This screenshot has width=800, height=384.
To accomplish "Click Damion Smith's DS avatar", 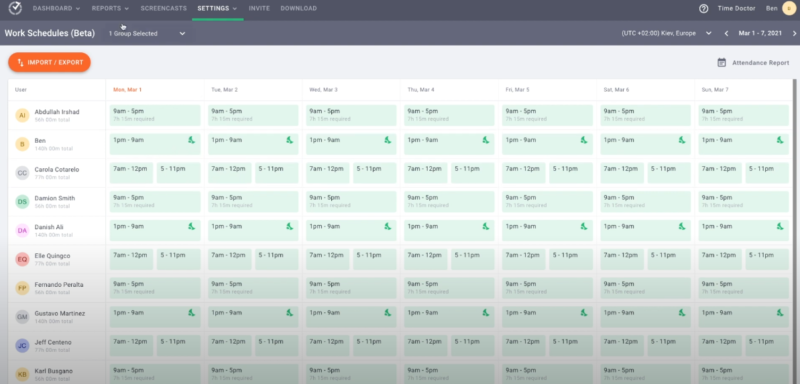I will point(22,202).
